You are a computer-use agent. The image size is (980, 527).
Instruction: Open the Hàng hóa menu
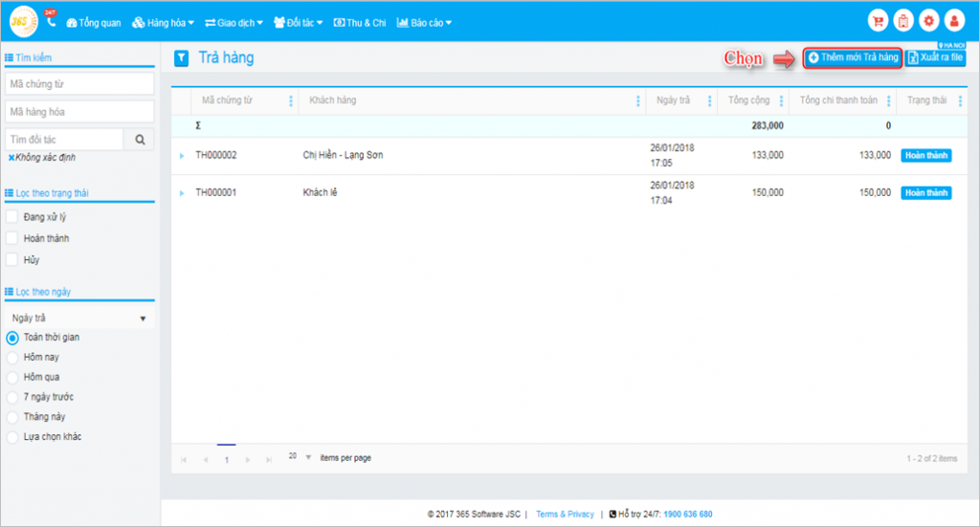pyautogui.click(x=163, y=23)
